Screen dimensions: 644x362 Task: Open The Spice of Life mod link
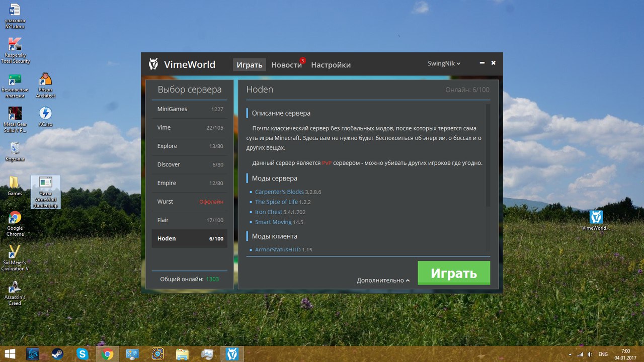[276, 202]
